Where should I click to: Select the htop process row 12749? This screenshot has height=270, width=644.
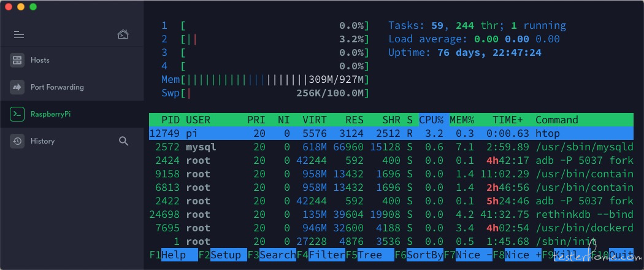(391, 133)
